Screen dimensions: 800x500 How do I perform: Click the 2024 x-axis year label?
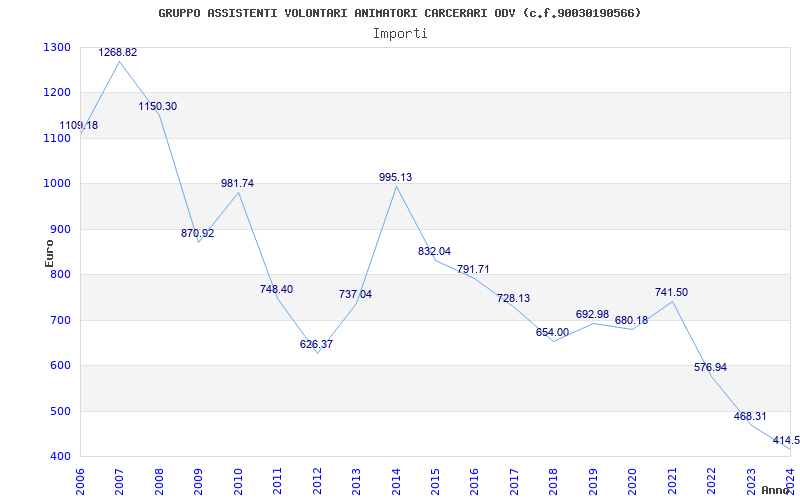791,480
